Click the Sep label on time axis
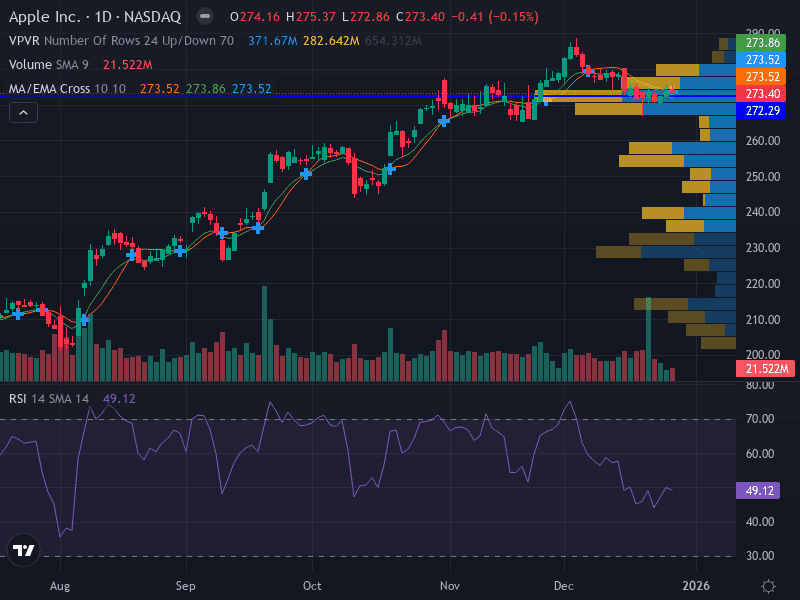 [185, 586]
